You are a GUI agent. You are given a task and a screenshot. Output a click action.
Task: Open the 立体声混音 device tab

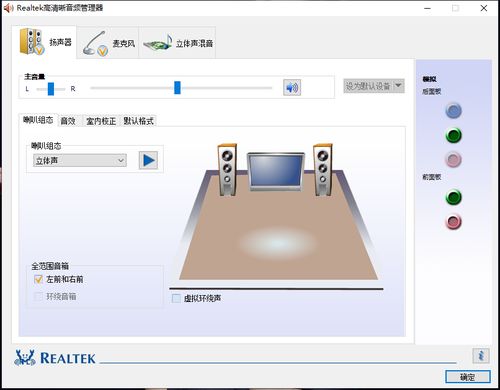[178, 43]
